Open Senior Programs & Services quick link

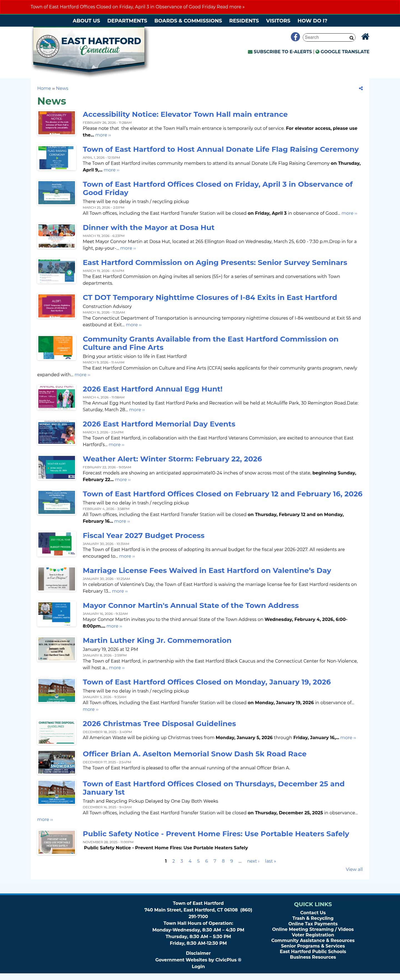[x=313, y=946]
